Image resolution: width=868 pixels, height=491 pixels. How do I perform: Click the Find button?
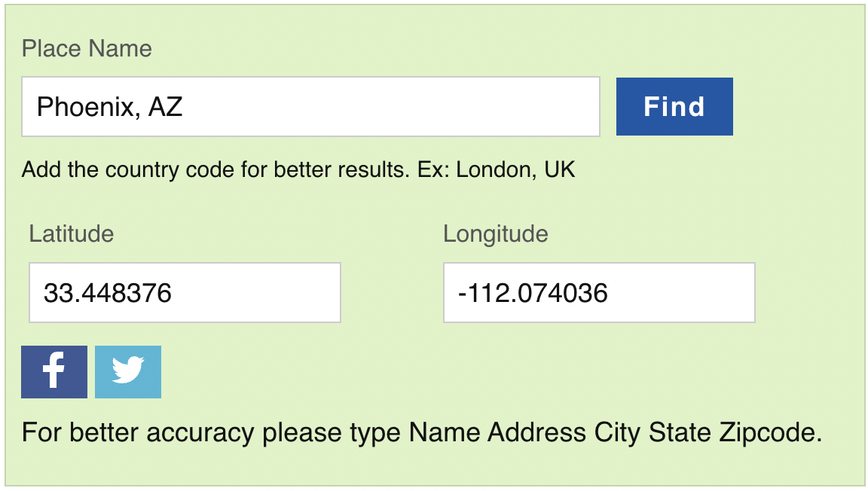(674, 106)
